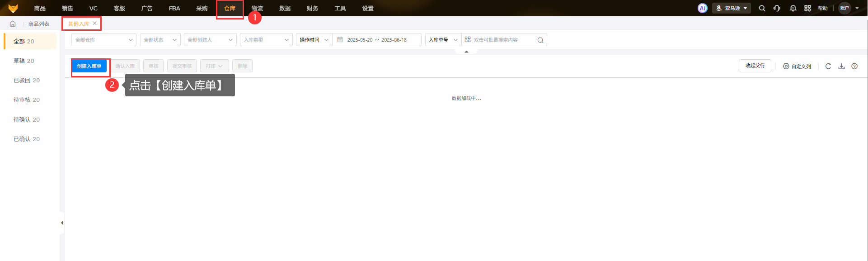This screenshot has height=261, width=868.
Task: Click the 删除 button
Action: coord(243,66)
